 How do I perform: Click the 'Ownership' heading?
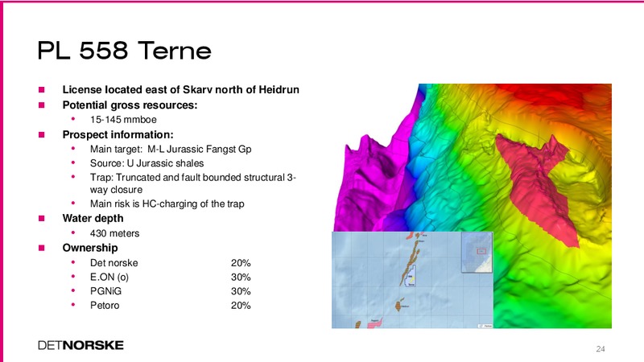[90, 248]
